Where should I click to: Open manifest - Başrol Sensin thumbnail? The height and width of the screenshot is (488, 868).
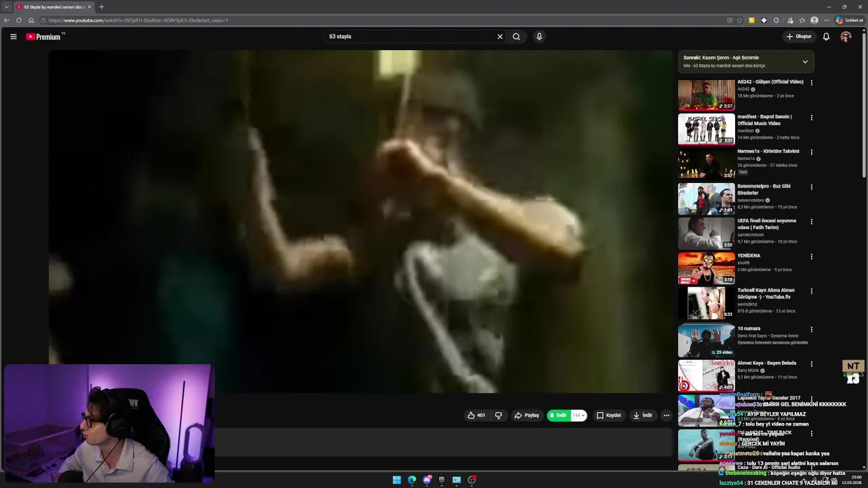[707, 129]
